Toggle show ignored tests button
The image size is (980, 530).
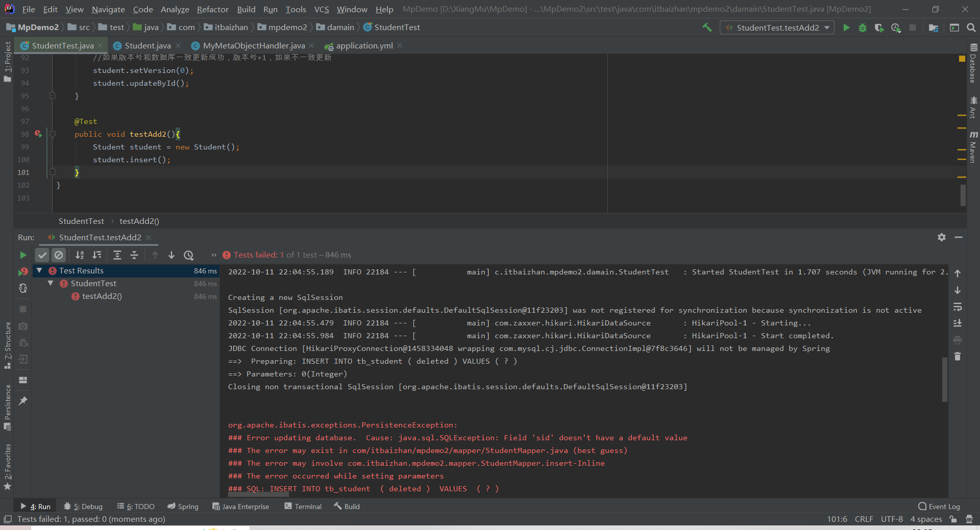tap(59, 255)
